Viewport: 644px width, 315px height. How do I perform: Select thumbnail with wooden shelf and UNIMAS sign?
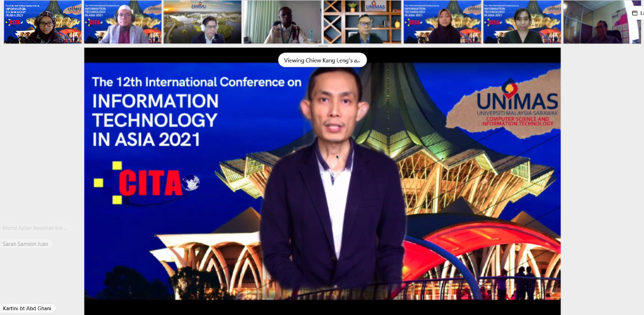pos(363,22)
